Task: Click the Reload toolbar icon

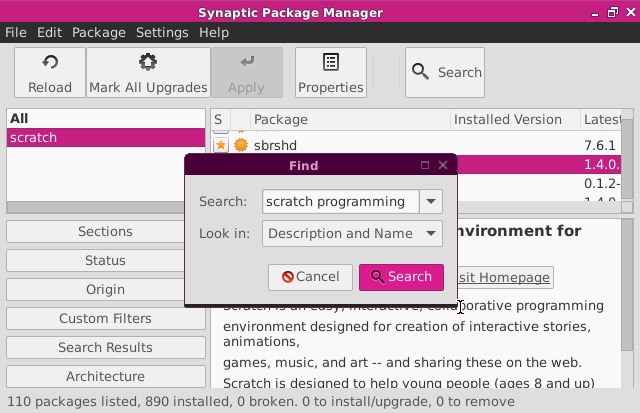Action: tap(49, 62)
